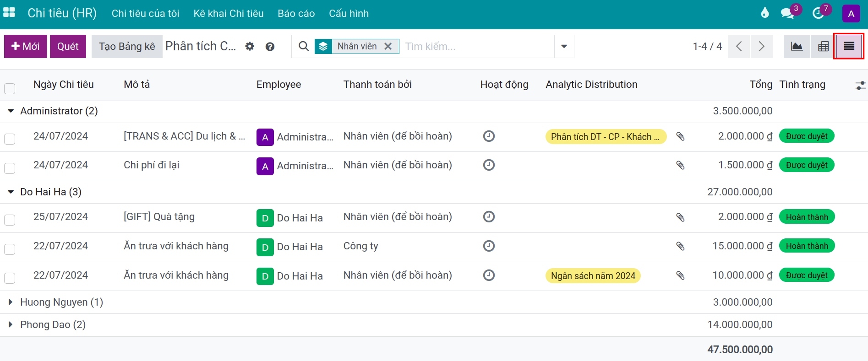Open the Cấu hình menu
Viewport: 868px width, 361px height.
[x=349, y=13]
